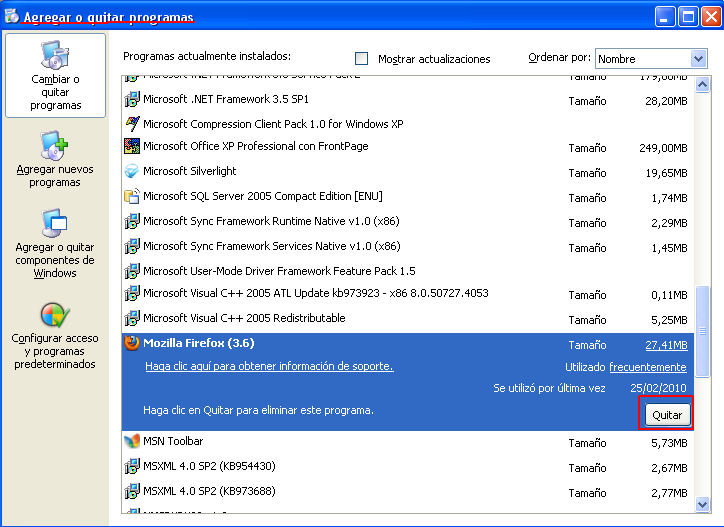724x527 pixels.
Task: Select Microsoft Visual C++ 2005 Redistributable entry
Action: coord(244,319)
